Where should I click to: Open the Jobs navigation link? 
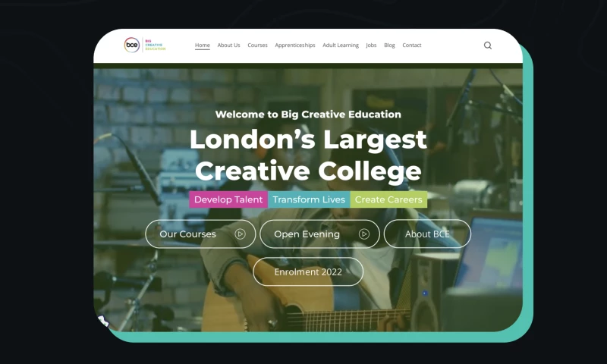point(371,45)
